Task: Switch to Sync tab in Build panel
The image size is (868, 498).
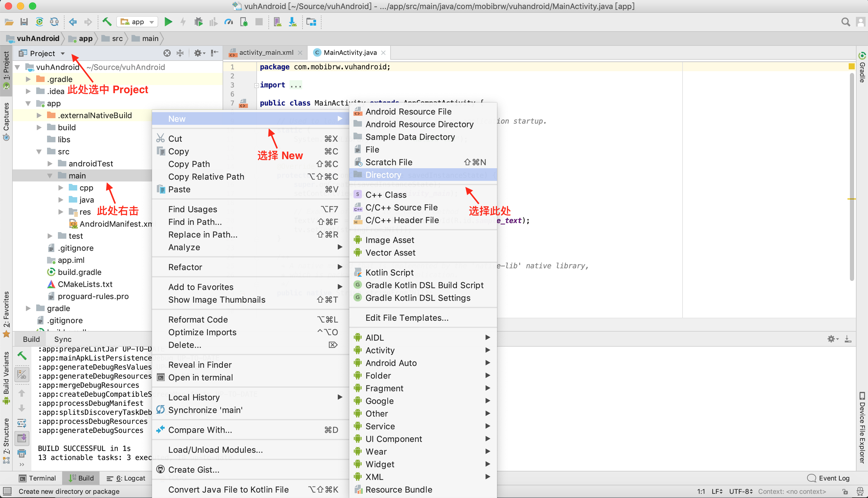Action: coord(63,339)
